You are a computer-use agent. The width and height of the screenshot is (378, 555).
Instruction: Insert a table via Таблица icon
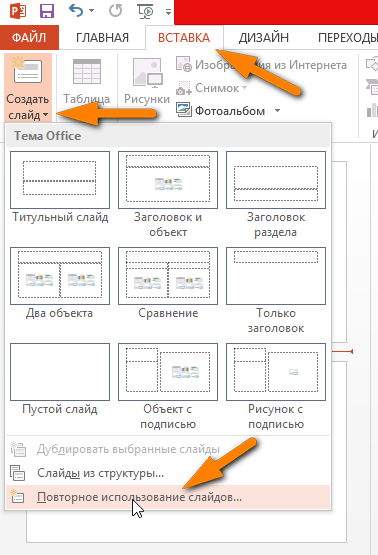[x=87, y=72]
